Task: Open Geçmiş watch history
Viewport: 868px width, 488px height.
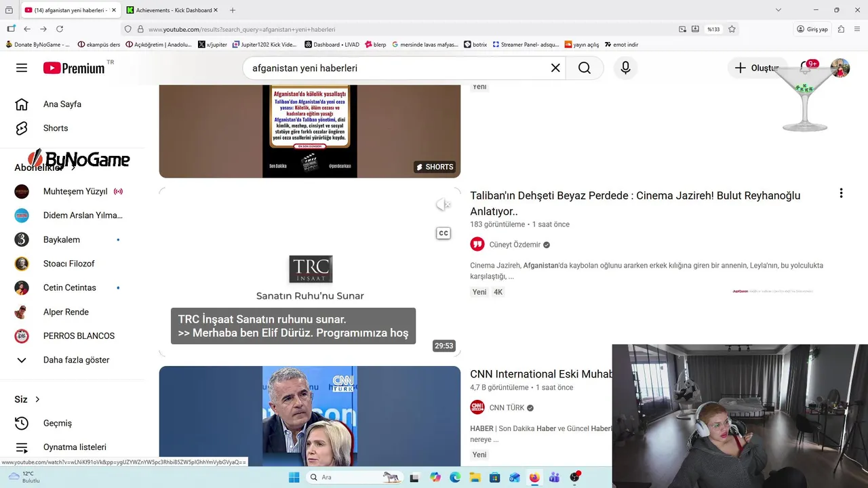Action: pyautogui.click(x=57, y=423)
